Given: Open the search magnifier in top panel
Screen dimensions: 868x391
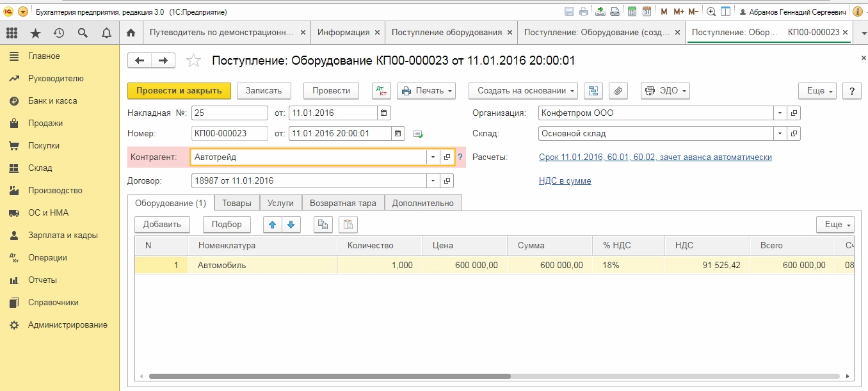Looking at the screenshot, I should pos(83,33).
